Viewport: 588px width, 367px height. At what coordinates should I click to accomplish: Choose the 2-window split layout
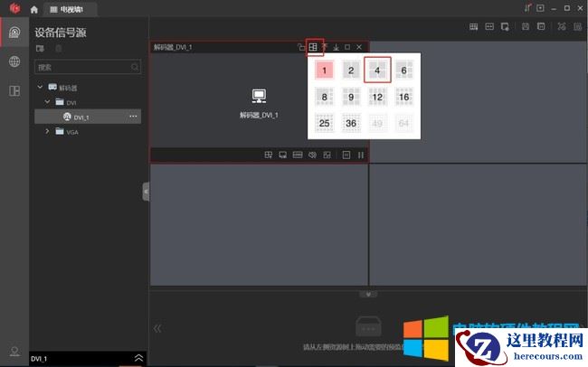click(x=351, y=71)
